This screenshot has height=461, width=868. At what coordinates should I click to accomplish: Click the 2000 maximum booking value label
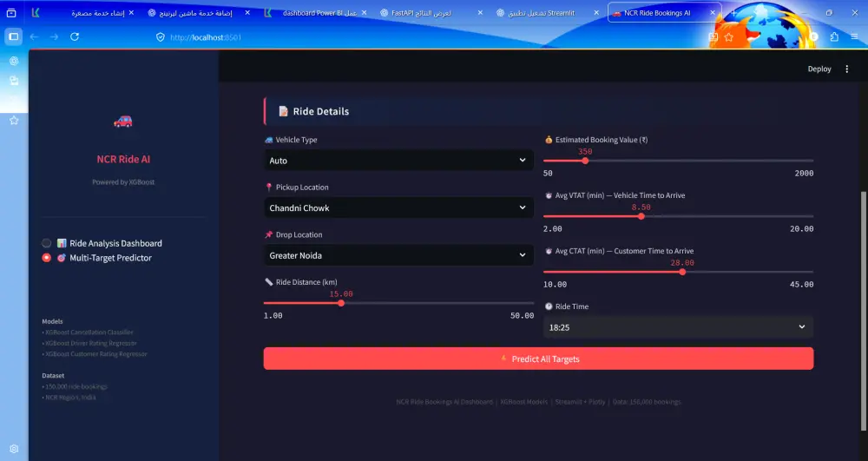[804, 174]
